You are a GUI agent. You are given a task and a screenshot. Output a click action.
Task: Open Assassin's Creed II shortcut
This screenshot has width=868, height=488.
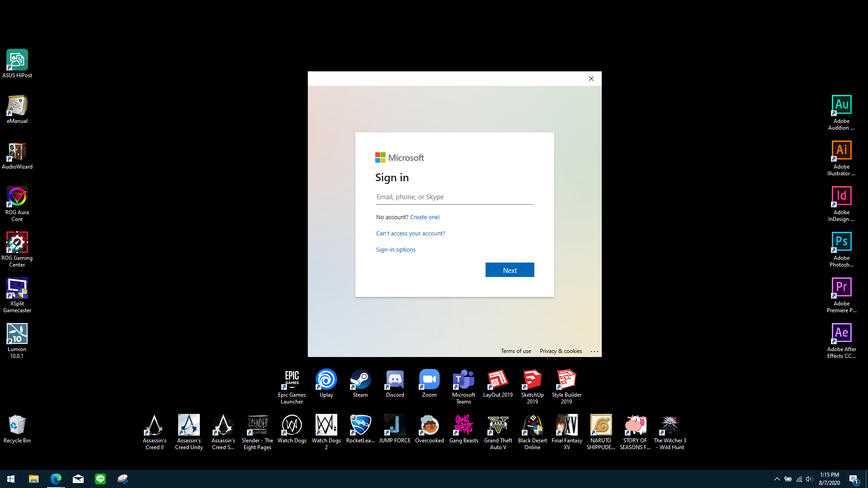155,432
